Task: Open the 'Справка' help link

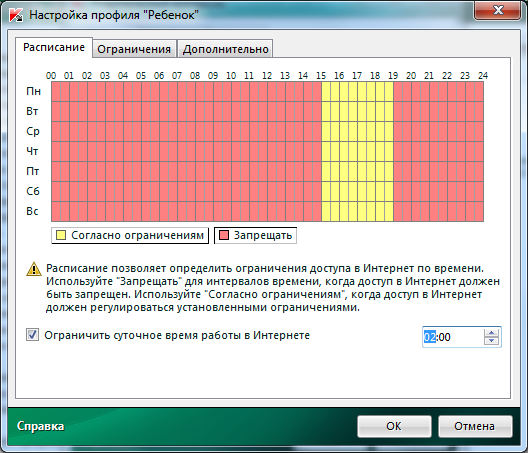Action: 40,426
